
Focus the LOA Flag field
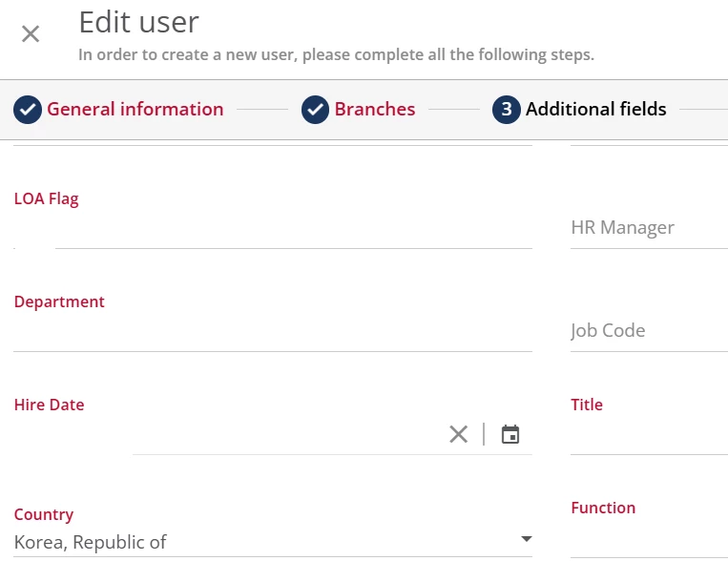tap(272, 230)
